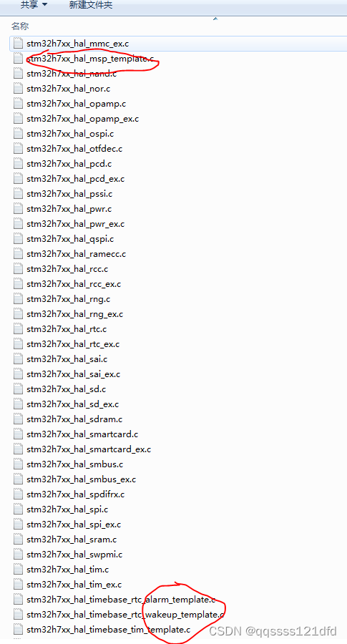Click the 新建文件夹 button
347x644 pixels.
(x=91, y=5)
